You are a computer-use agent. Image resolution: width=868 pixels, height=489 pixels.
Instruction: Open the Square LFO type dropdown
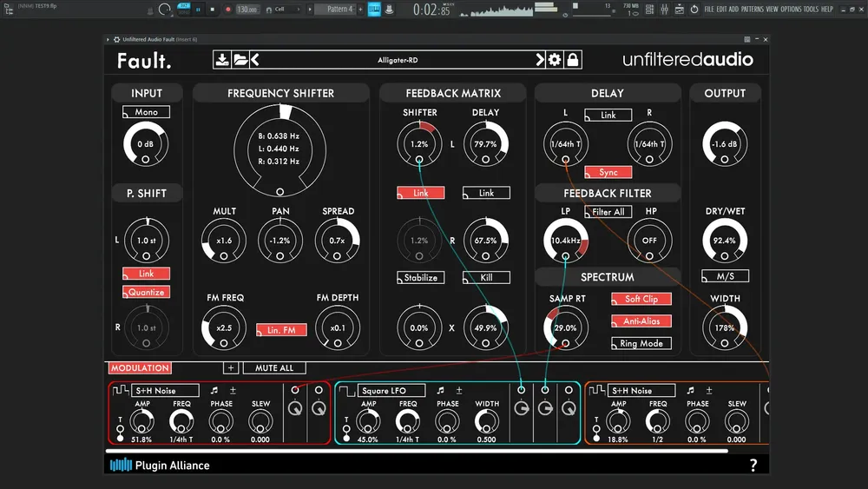(392, 391)
